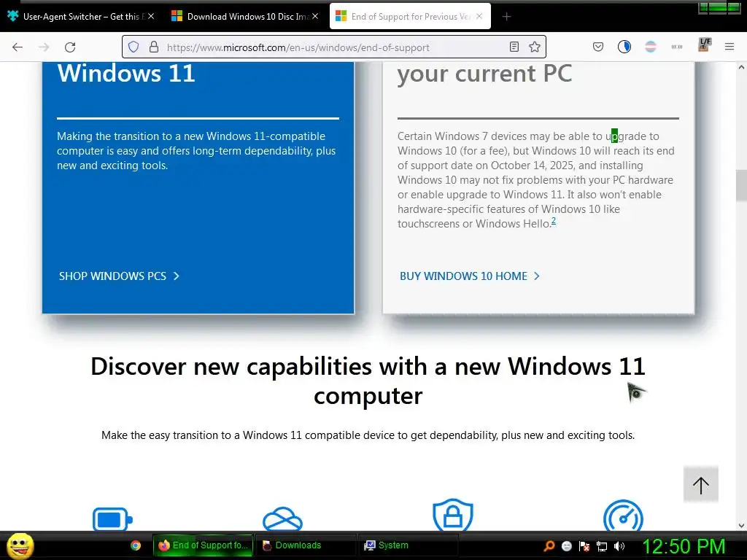The height and width of the screenshot is (560, 747).
Task: Click the vertical scrollbar thumb
Action: [x=741, y=185]
